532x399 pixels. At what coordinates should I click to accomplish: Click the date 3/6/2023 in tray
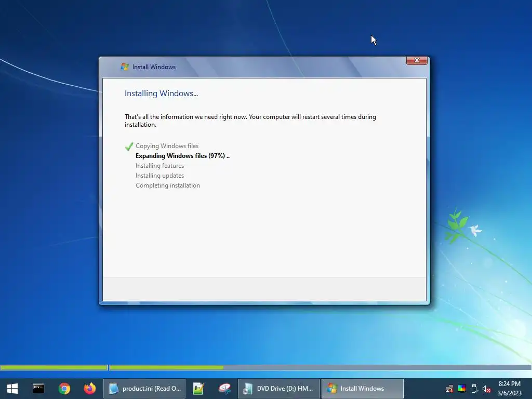(x=509, y=393)
